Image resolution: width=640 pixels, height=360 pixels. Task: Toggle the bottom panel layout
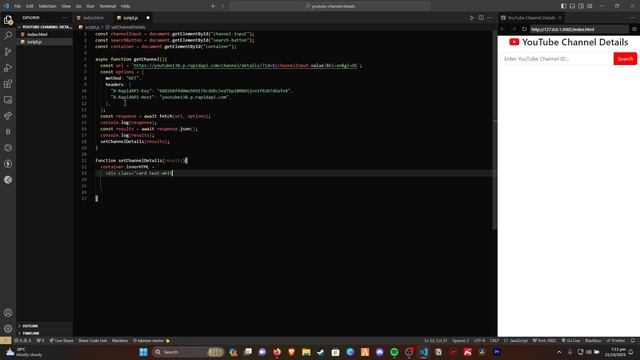click(572, 6)
